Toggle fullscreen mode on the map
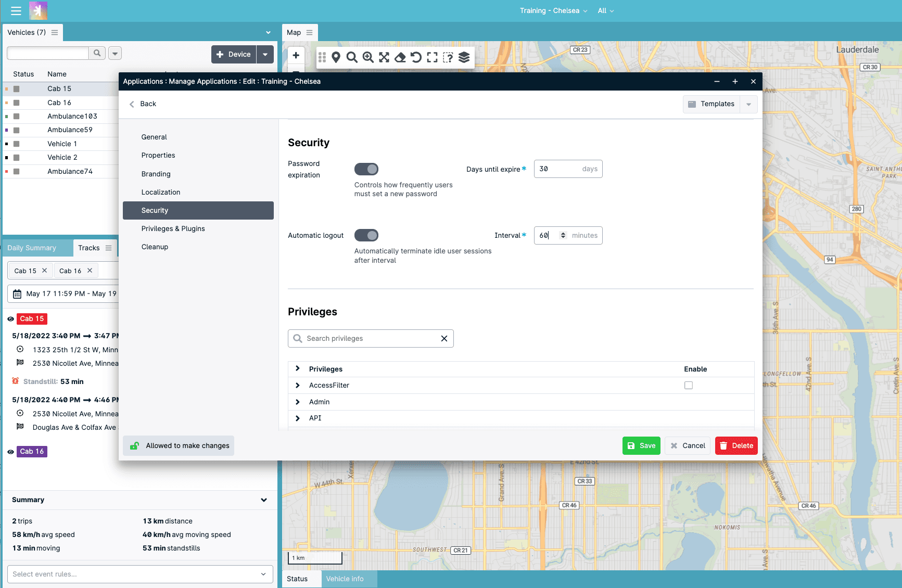The image size is (902, 588). click(x=432, y=57)
